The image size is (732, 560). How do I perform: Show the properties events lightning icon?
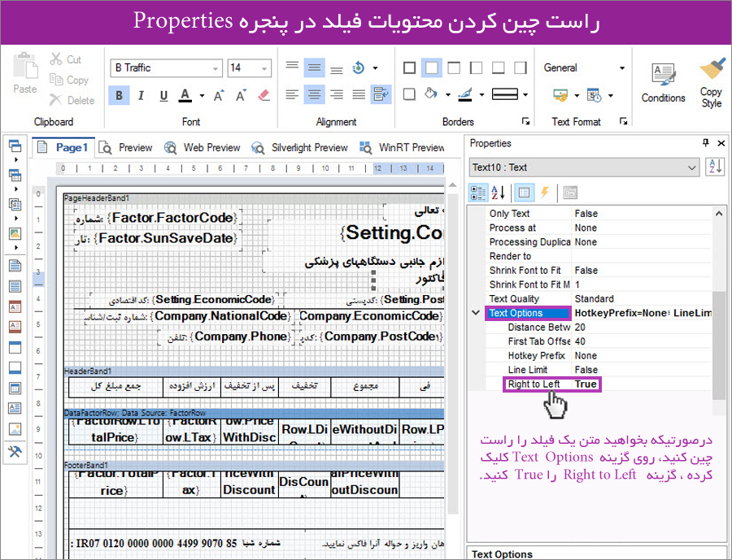click(x=544, y=193)
